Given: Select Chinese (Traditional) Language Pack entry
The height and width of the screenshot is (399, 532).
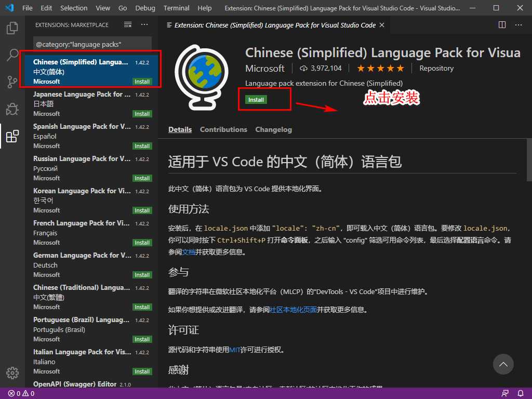Looking at the screenshot, I should coord(92,297).
